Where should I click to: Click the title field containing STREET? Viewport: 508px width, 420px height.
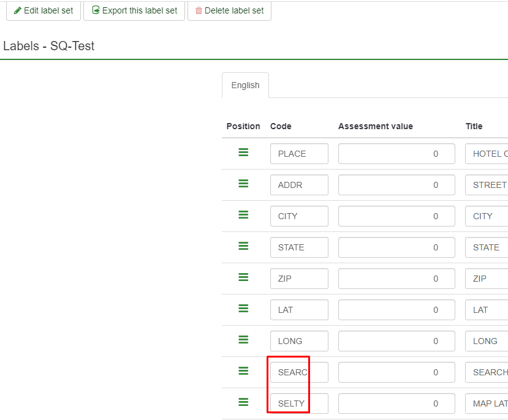pyautogui.click(x=488, y=185)
